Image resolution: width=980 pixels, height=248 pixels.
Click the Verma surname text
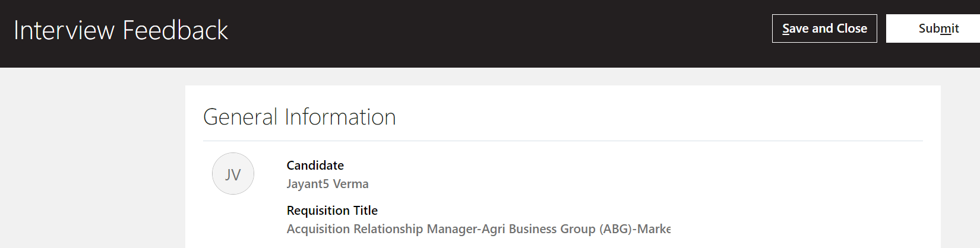click(x=351, y=184)
